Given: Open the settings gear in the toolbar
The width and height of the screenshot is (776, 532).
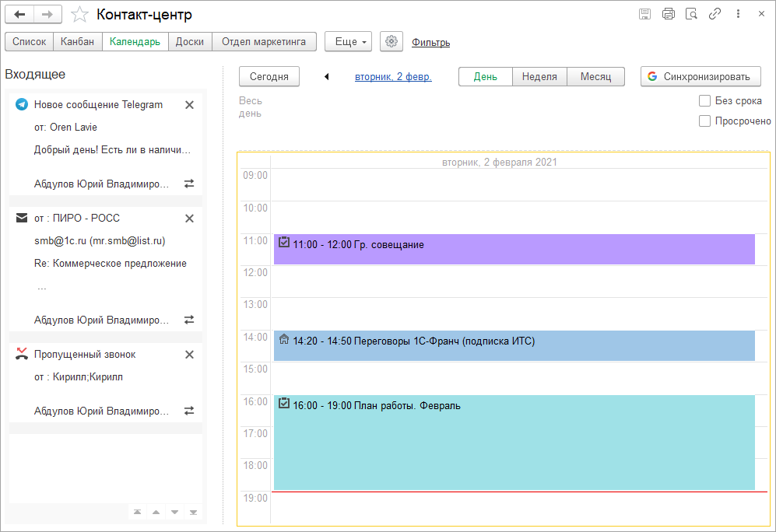Looking at the screenshot, I should [x=392, y=41].
